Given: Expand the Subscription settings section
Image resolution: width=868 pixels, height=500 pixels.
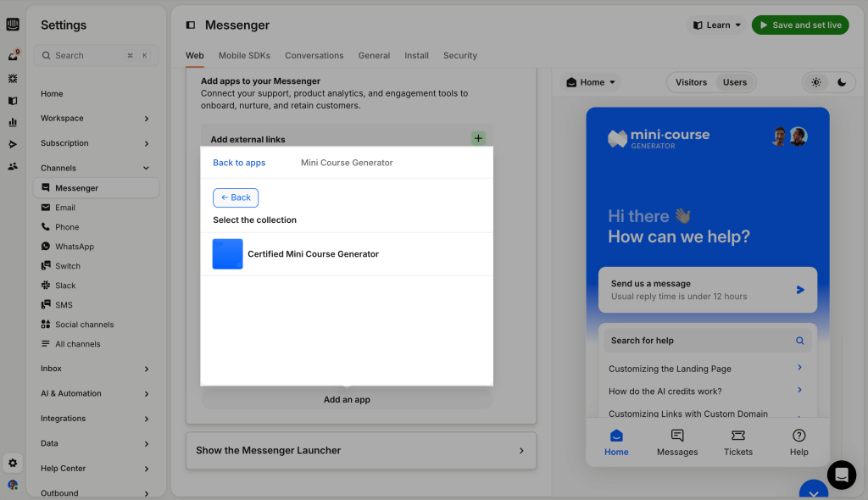Looking at the screenshot, I should coord(95,143).
